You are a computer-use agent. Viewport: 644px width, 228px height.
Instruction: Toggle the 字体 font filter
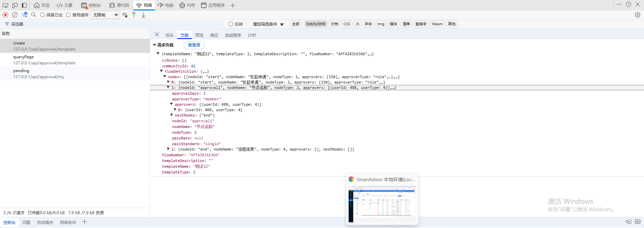(x=368, y=24)
